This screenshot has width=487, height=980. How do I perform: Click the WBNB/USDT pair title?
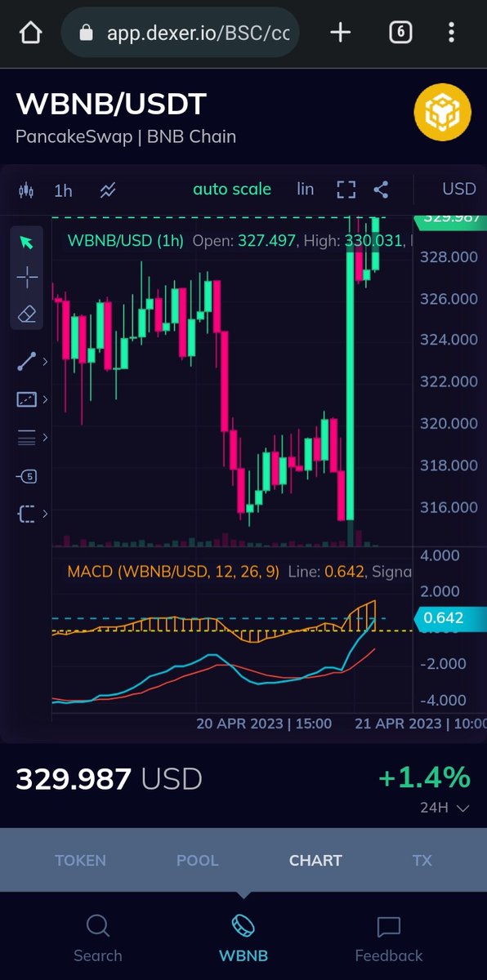(111, 104)
